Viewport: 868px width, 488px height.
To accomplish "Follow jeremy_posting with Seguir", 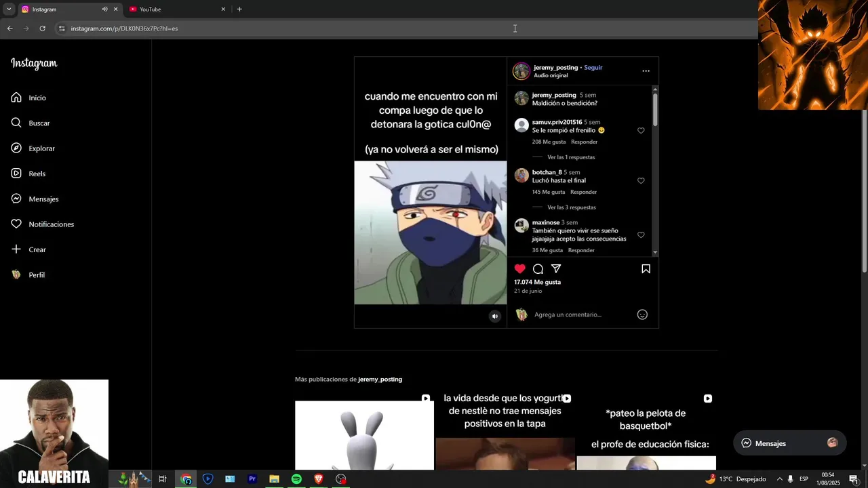I will point(593,67).
